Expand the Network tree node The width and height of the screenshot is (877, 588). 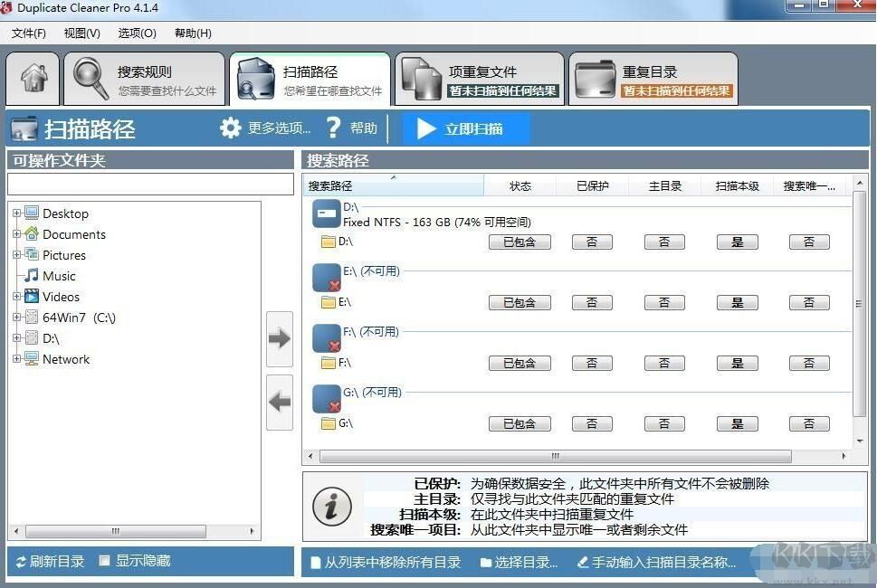tap(17, 359)
